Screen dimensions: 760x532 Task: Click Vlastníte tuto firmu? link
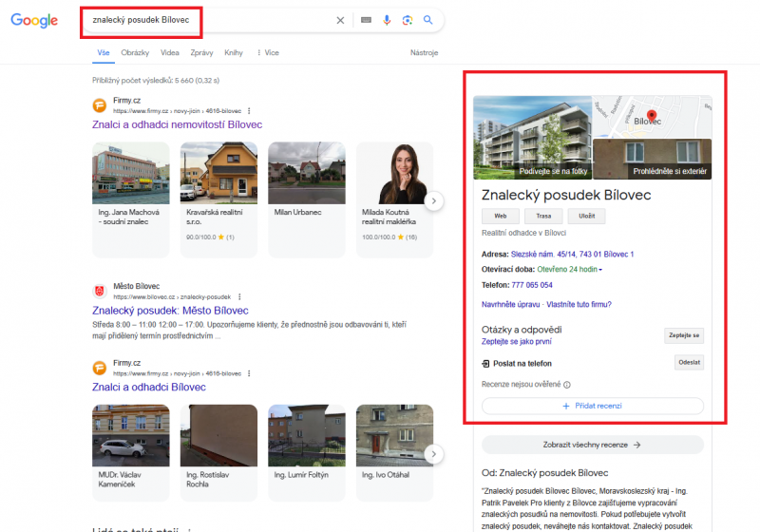[579, 304]
